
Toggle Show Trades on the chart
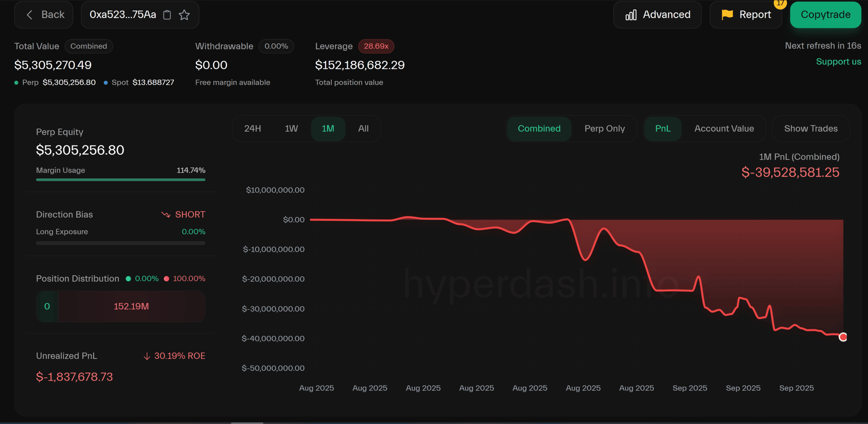tap(811, 128)
